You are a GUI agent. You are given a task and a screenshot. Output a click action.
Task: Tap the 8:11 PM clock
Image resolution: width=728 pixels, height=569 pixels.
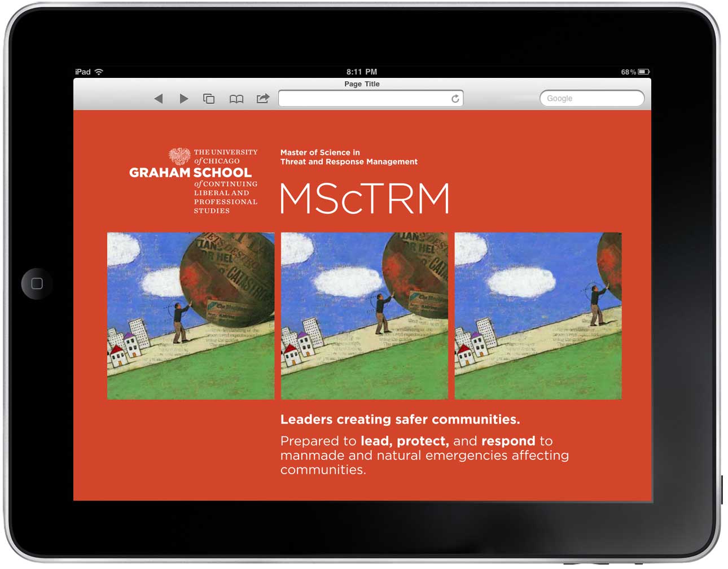[362, 72]
